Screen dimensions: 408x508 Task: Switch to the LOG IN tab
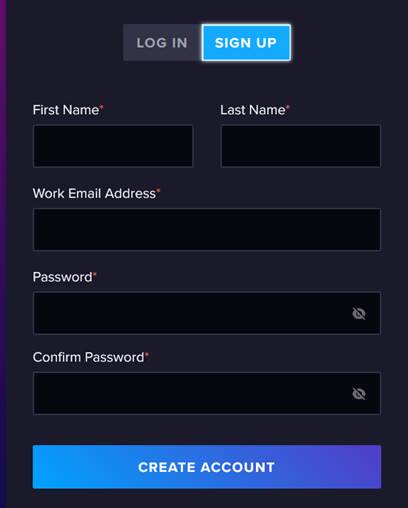pos(162,43)
